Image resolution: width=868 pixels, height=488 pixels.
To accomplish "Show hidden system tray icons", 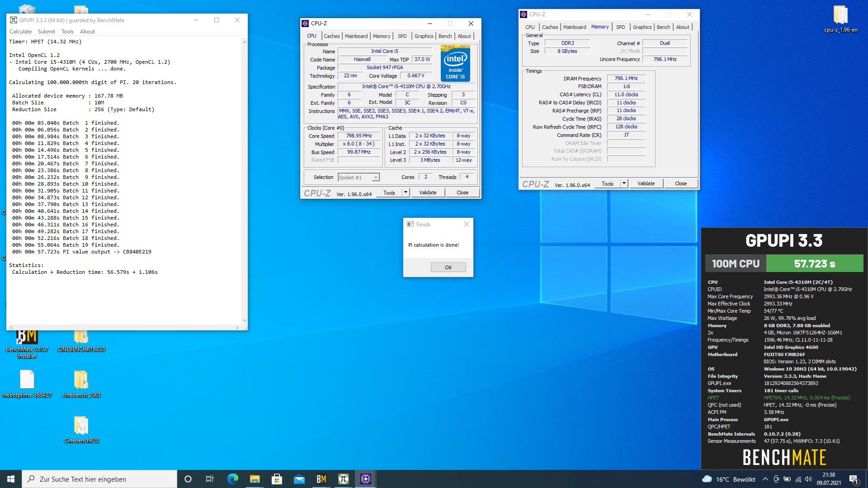I will [765, 479].
